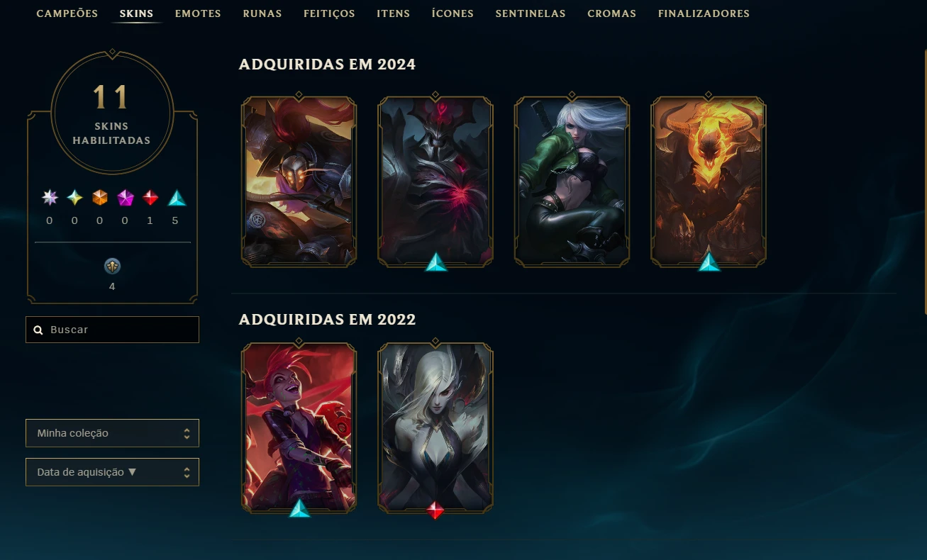927x560 pixels.
Task: Open the Finalizadores tab
Action: pos(704,13)
